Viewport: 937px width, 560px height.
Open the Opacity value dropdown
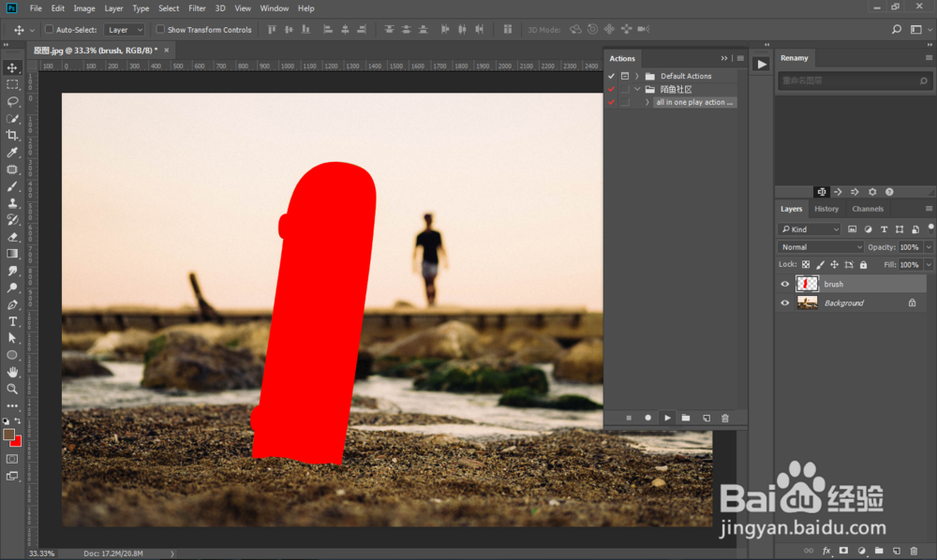coord(929,247)
